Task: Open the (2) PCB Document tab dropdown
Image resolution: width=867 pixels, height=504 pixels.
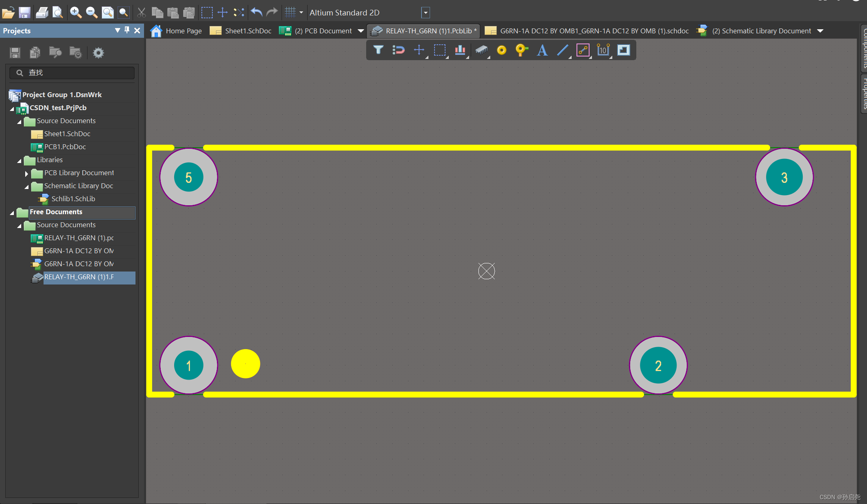Action: click(360, 31)
